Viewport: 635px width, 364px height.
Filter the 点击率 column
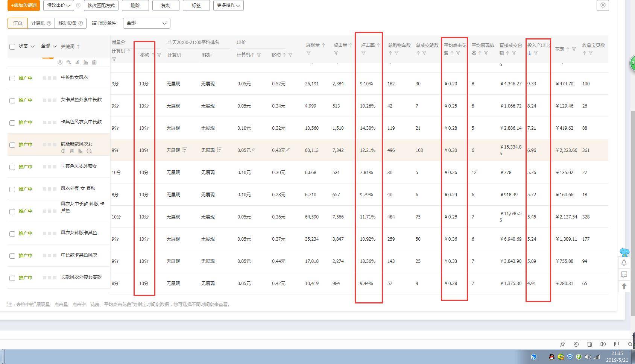click(x=363, y=53)
